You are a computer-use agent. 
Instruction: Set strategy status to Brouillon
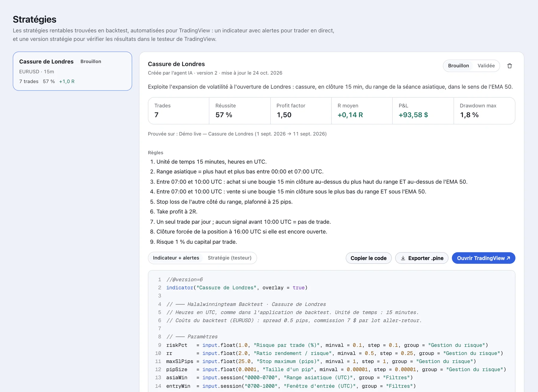(x=458, y=66)
